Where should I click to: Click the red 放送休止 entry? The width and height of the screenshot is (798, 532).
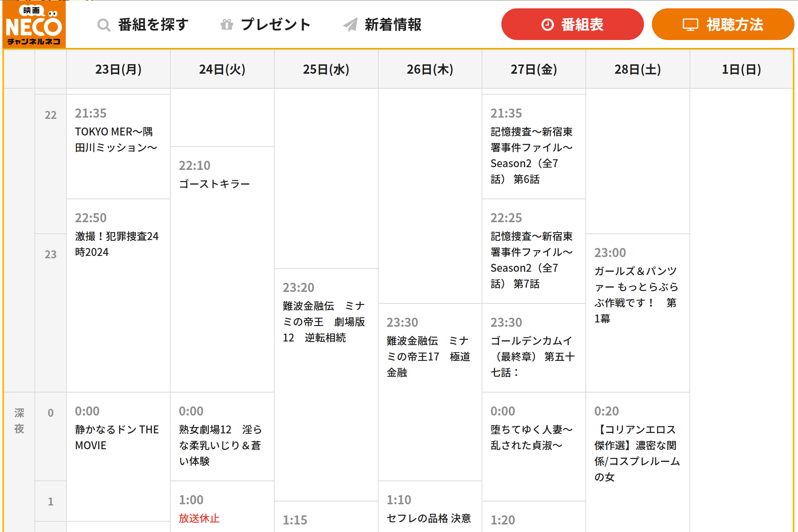(x=199, y=518)
